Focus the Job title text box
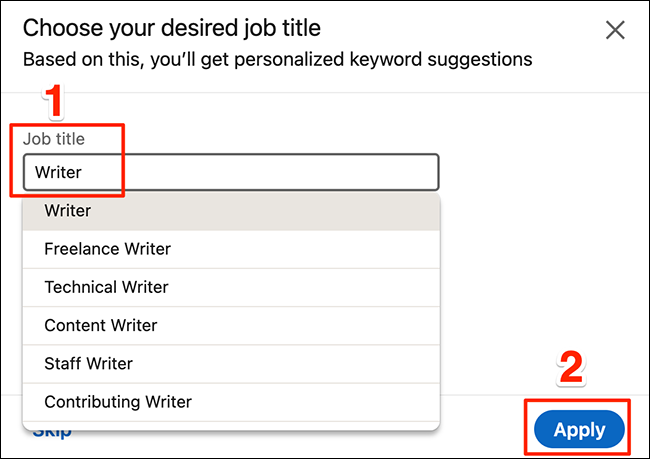650x459 pixels. pos(230,172)
